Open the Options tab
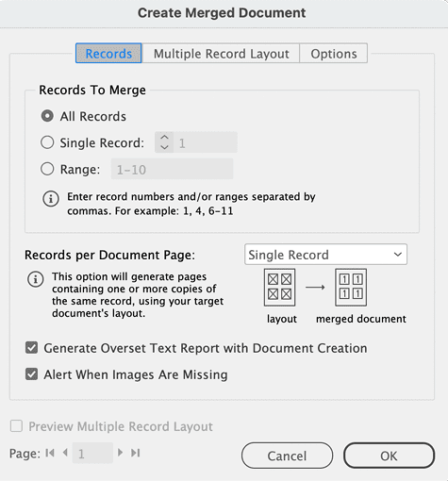 tap(334, 54)
